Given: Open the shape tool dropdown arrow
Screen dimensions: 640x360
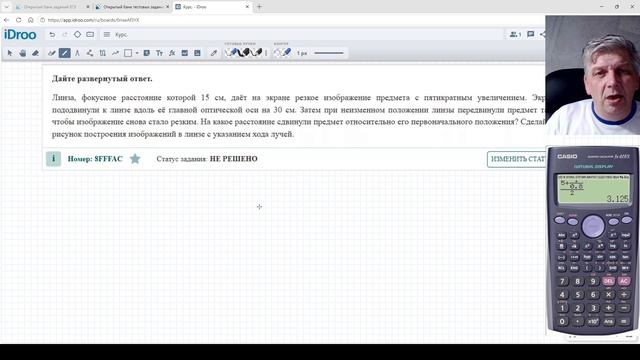Looking at the screenshot, I should [137, 53].
